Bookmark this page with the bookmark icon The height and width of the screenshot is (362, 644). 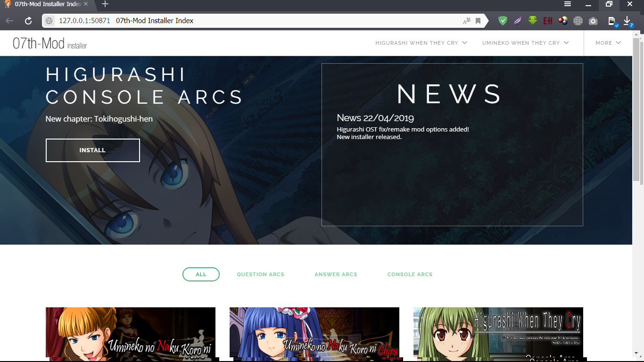(478, 21)
